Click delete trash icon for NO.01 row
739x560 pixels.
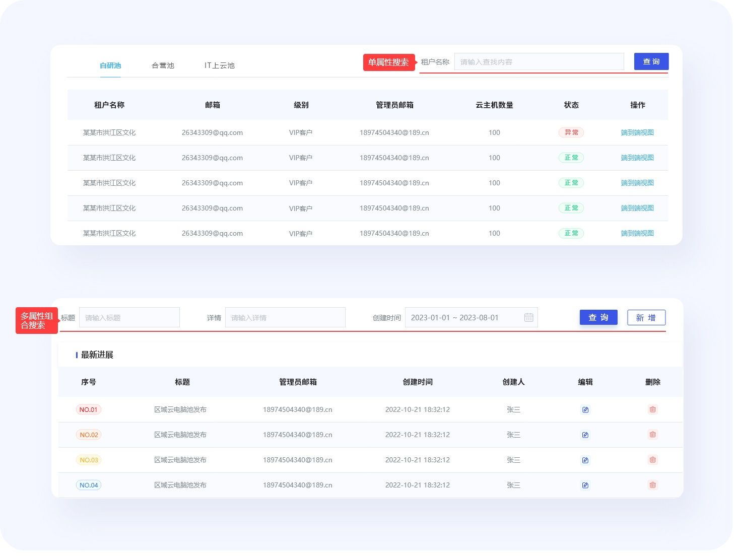click(652, 409)
